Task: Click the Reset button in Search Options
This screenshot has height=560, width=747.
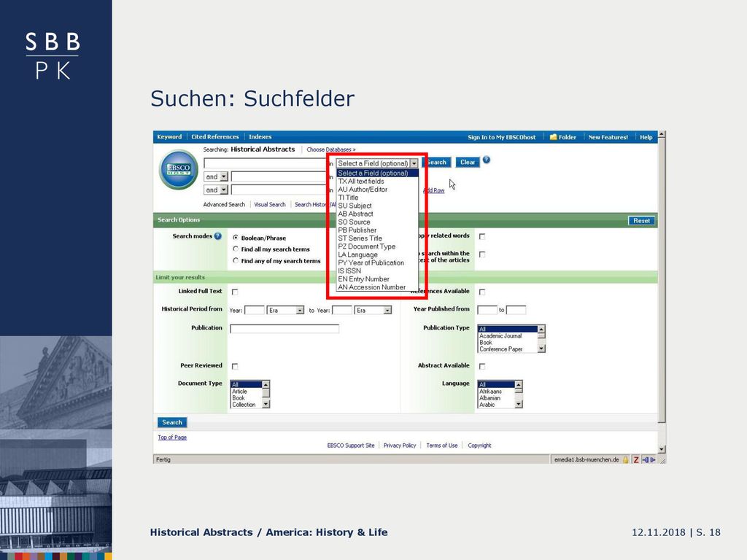Action: 642,220
